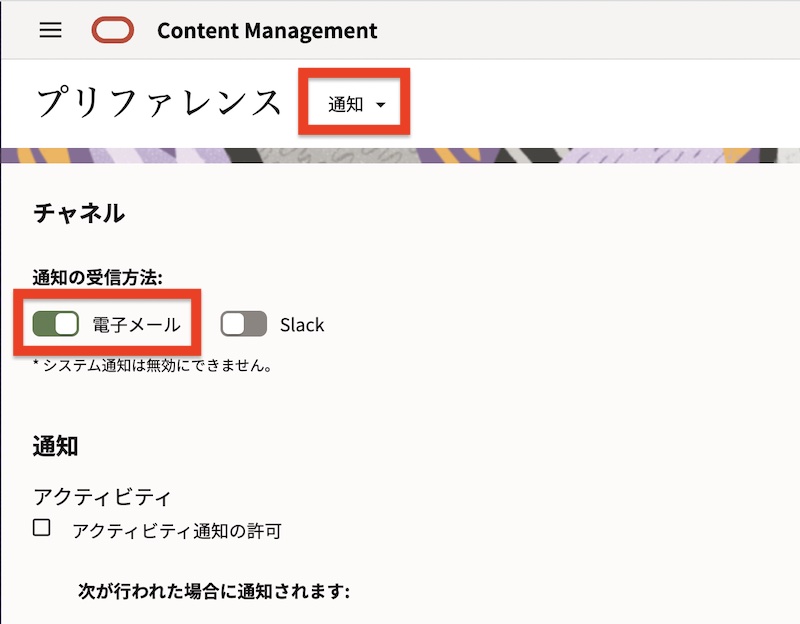800x624 pixels.
Task: Click the 通知の受信方法 label
Action: pos(98,277)
